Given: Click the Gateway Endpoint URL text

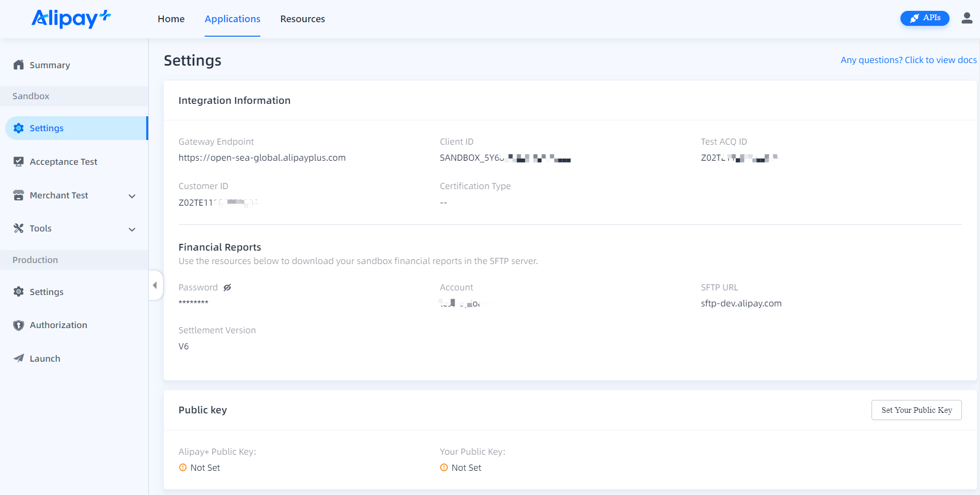Looking at the screenshot, I should (x=262, y=158).
